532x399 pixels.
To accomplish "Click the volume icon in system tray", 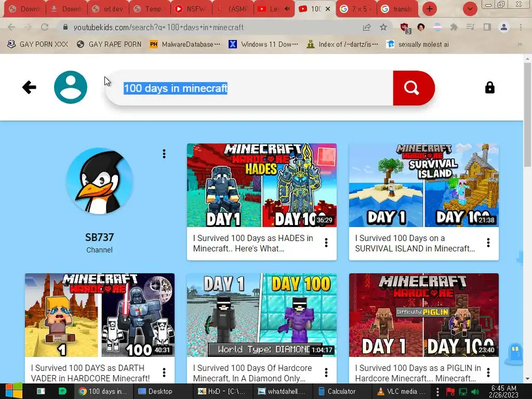I will click(x=475, y=392).
